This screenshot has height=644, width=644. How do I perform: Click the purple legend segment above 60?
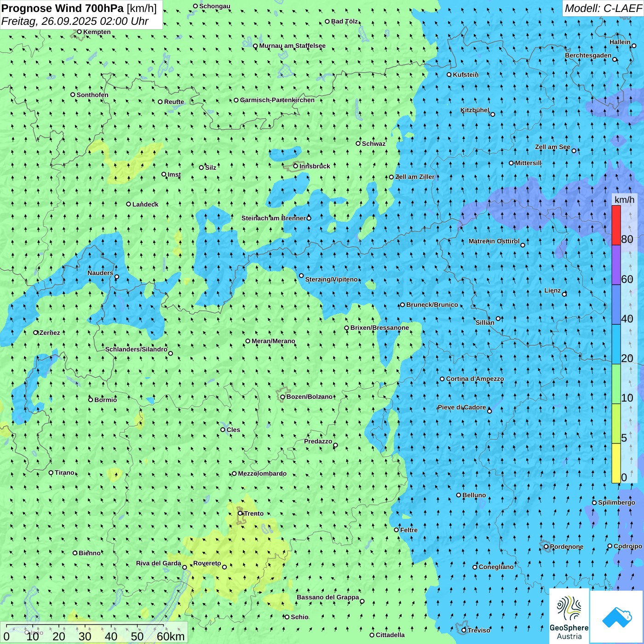pos(616,265)
